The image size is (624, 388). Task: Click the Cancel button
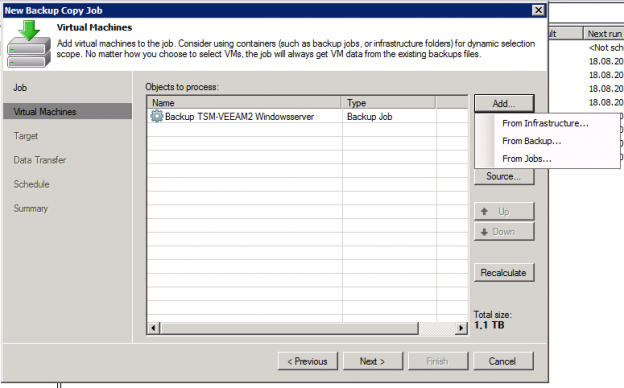pyautogui.click(x=503, y=361)
